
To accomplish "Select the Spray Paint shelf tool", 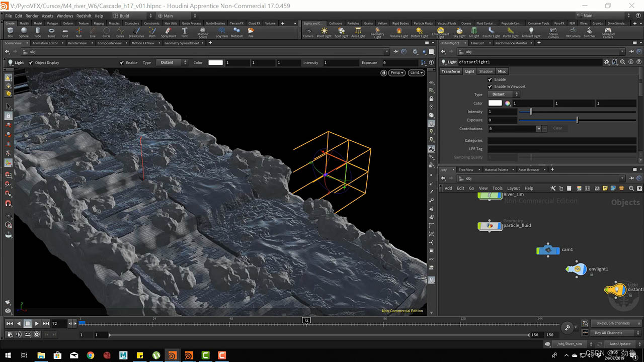I will pos(169,33).
